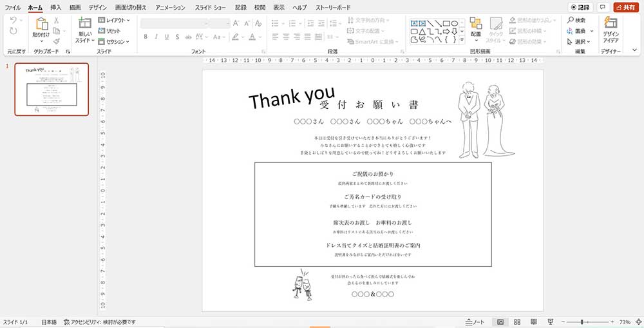Screen dimensions: 644x328
Task: Toggle Center text alignment
Action: (286, 37)
